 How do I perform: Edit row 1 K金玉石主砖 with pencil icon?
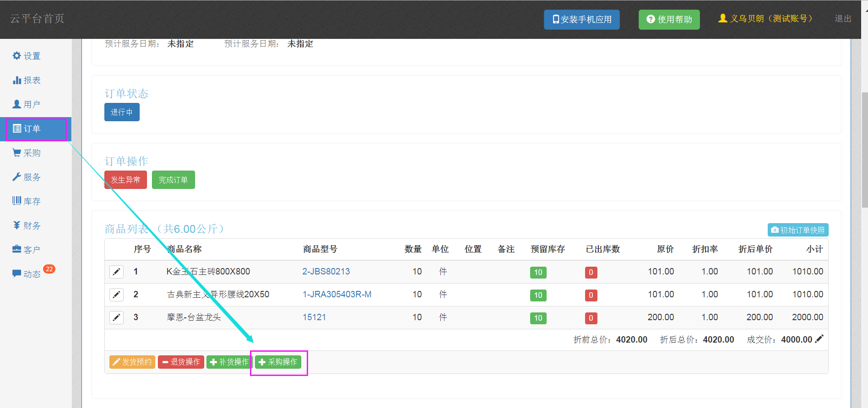click(117, 272)
